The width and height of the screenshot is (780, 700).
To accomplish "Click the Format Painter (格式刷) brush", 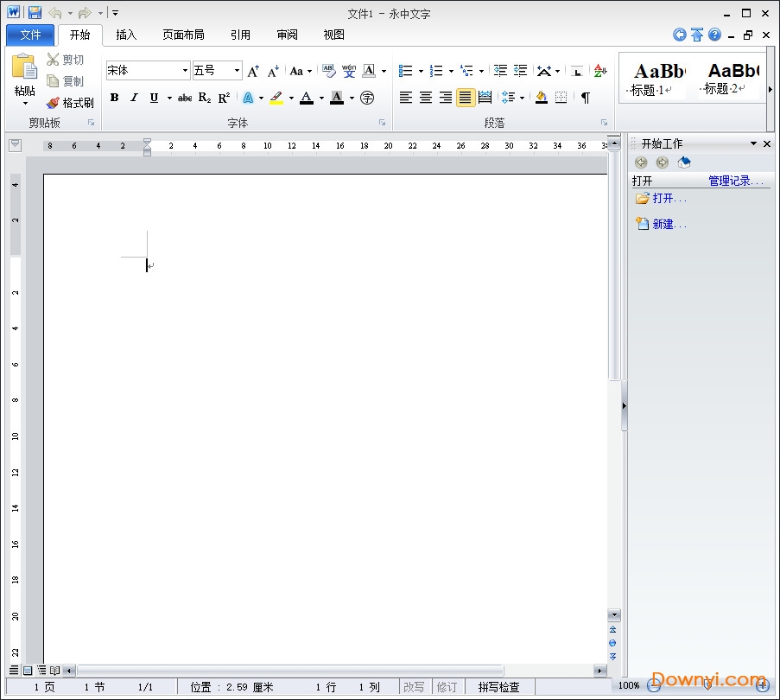I will point(71,103).
